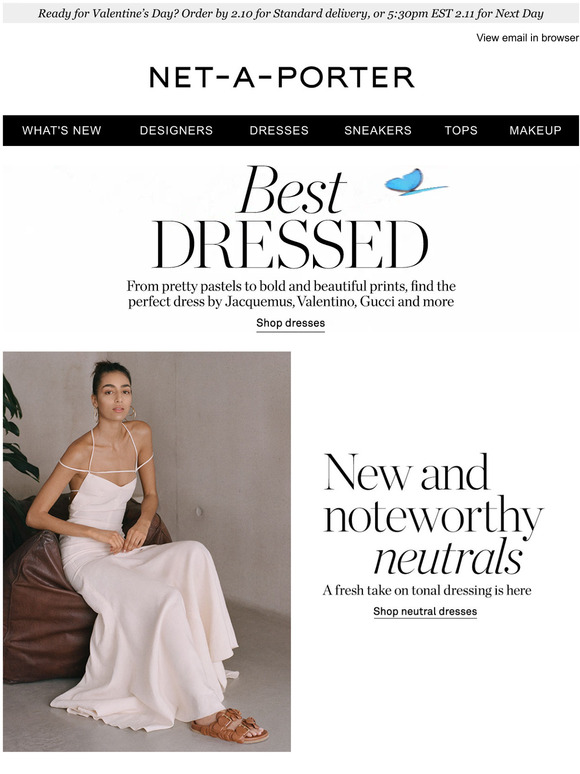Click the Best Dressed headline

coord(289,217)
